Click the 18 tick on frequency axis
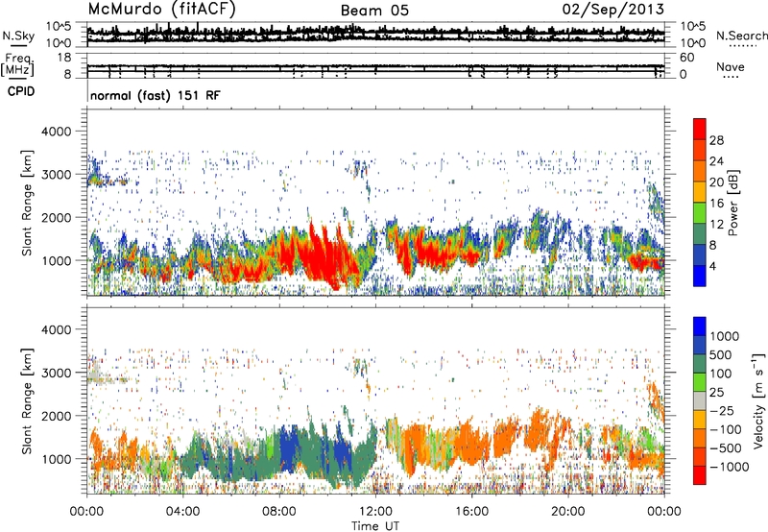The image size is (768, 532). 64,58
